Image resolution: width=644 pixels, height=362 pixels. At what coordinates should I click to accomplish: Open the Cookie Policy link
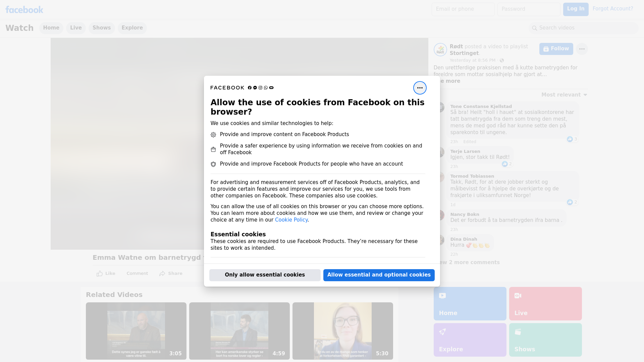tap(291, 220)
